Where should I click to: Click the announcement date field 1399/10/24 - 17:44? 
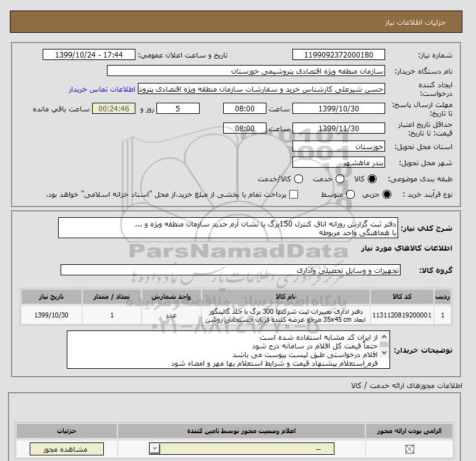pos(88,54)
